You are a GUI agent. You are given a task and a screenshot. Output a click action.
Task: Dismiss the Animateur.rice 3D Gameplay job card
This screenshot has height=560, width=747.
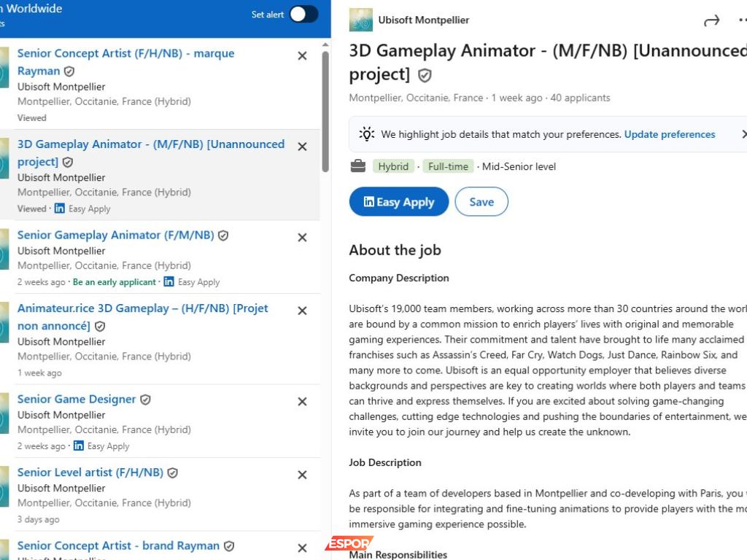(302, 311)
